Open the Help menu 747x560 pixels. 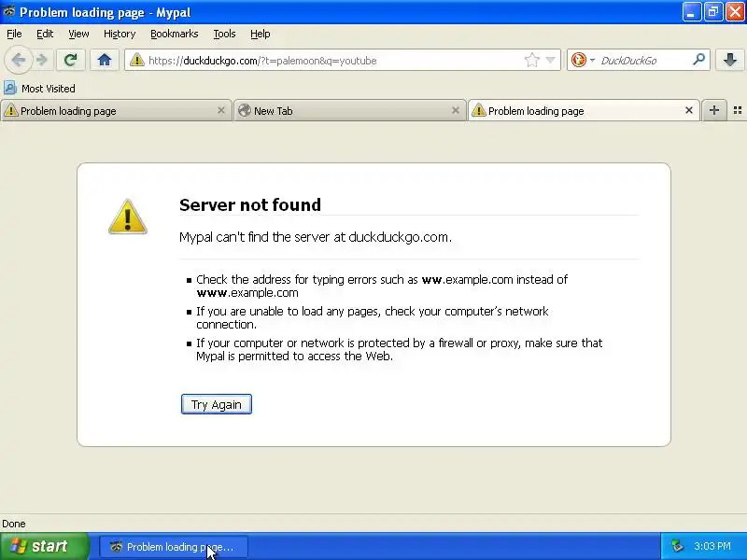261,34
